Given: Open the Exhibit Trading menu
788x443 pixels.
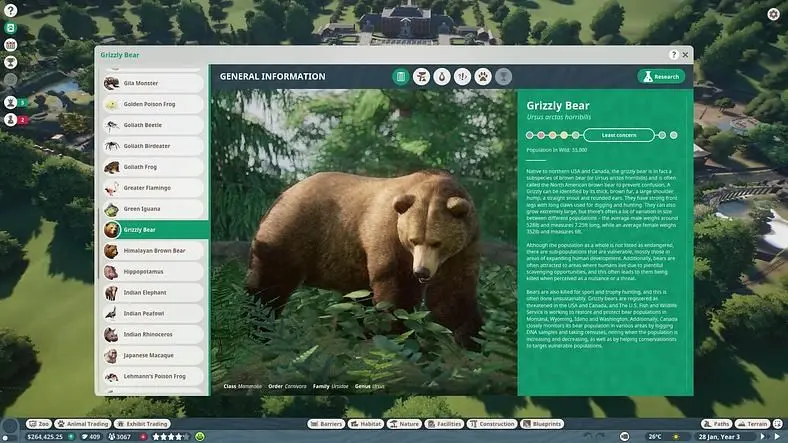Looking at the screenshot, I should (142, 424).
